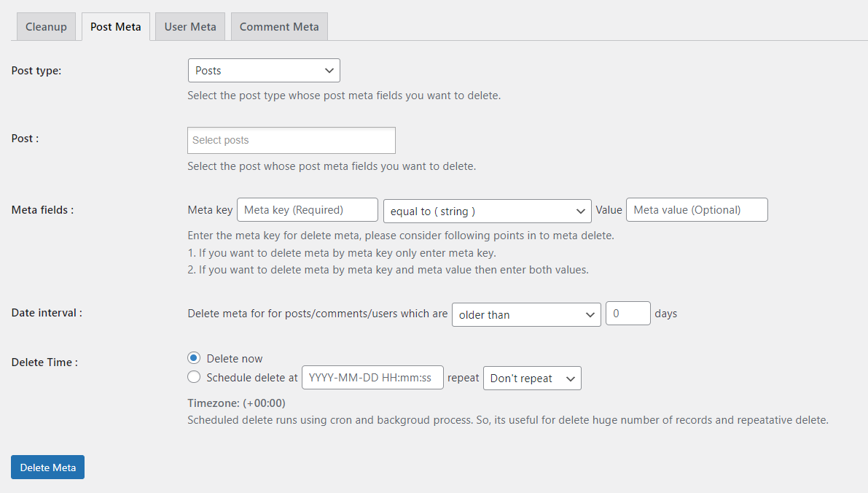Open the "older than" date interval dropdown
The height and width of the screenshot is (493, 868).
526,314
